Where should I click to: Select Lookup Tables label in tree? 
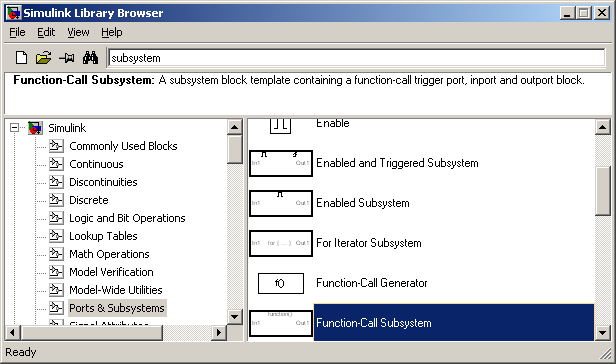103,236
